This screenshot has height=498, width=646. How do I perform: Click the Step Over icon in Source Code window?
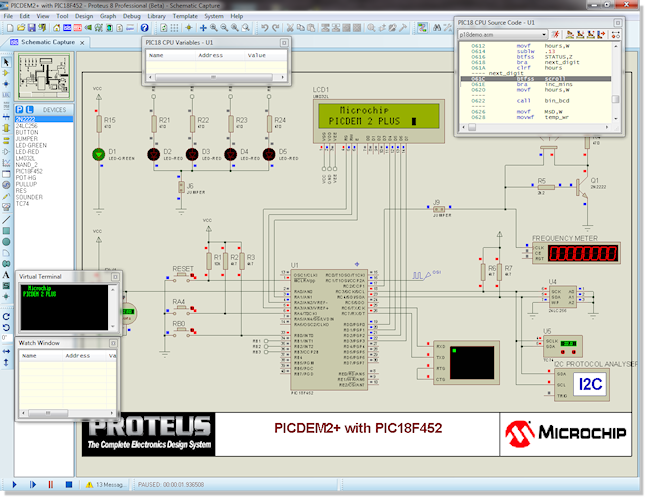[x=570, y=35]
